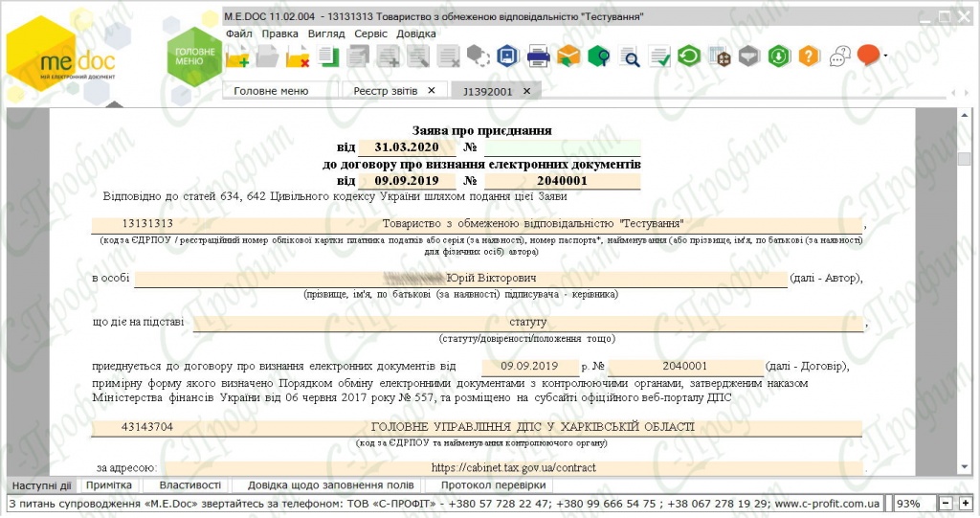Click the vertical scrollbar thumb
This screenshot has height=518, width=980.
tap(965, 159)
